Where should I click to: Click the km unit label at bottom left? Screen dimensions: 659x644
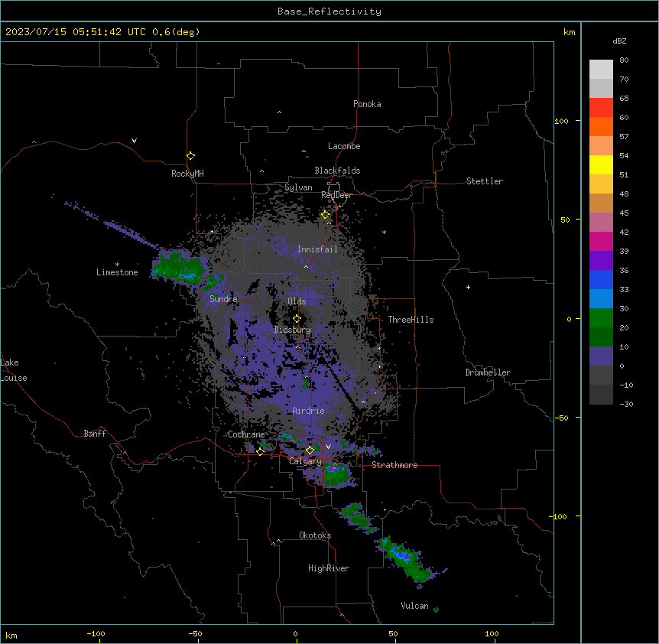pos(11,635)
